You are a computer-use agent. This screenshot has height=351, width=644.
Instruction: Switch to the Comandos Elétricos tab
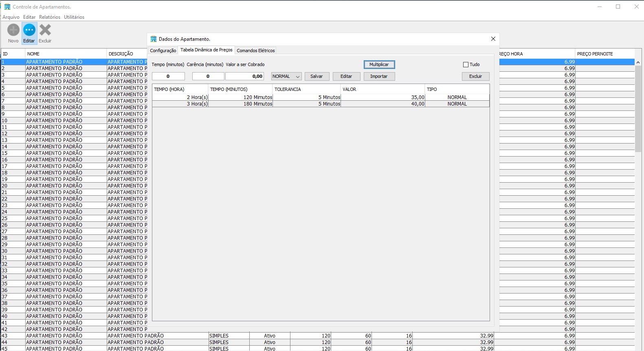pyautogui.click(x=256, y=51)
